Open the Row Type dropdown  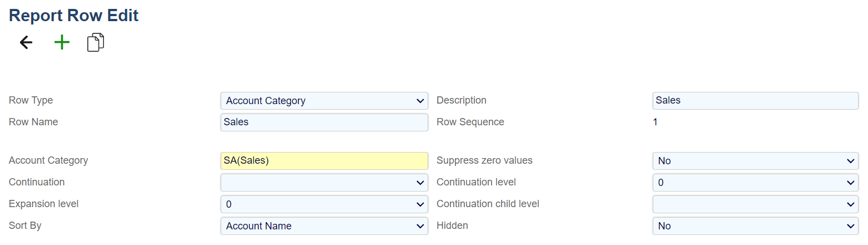tap(324, 101)
